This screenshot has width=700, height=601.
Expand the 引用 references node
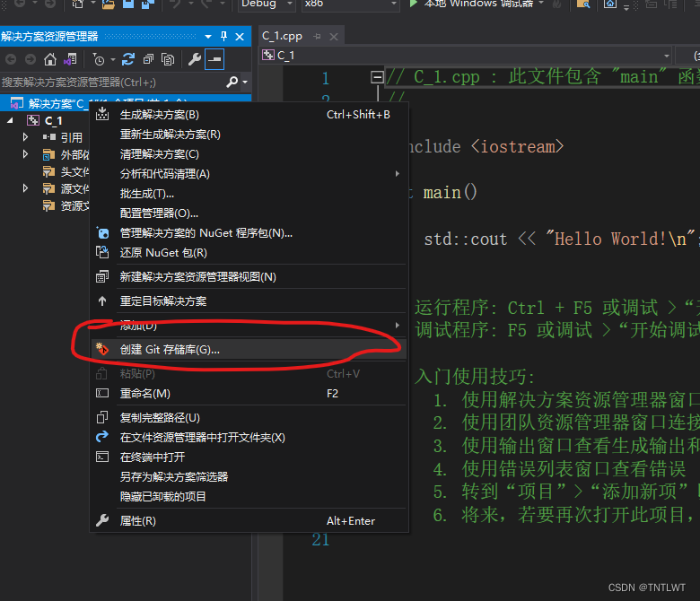point(25,137)
